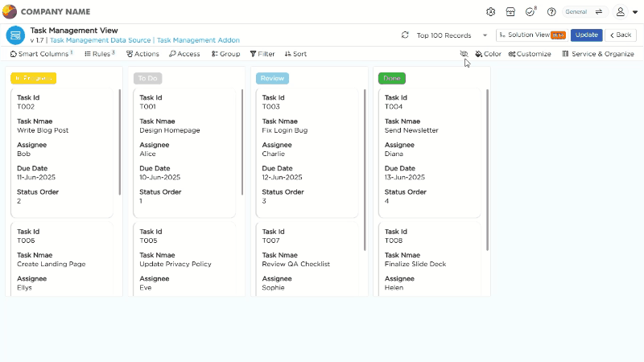
Task: Open the Rules menu
Action: pyautogui.click(x=100, y=54)
